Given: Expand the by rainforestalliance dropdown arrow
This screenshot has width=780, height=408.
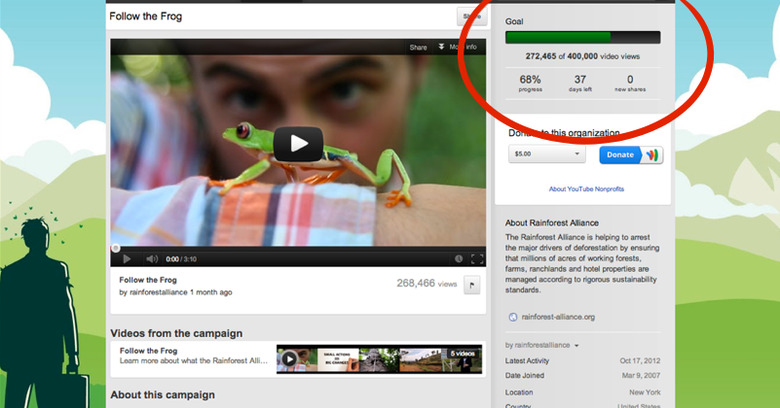Looking at the screenshot, I should [x=577, y=346].
